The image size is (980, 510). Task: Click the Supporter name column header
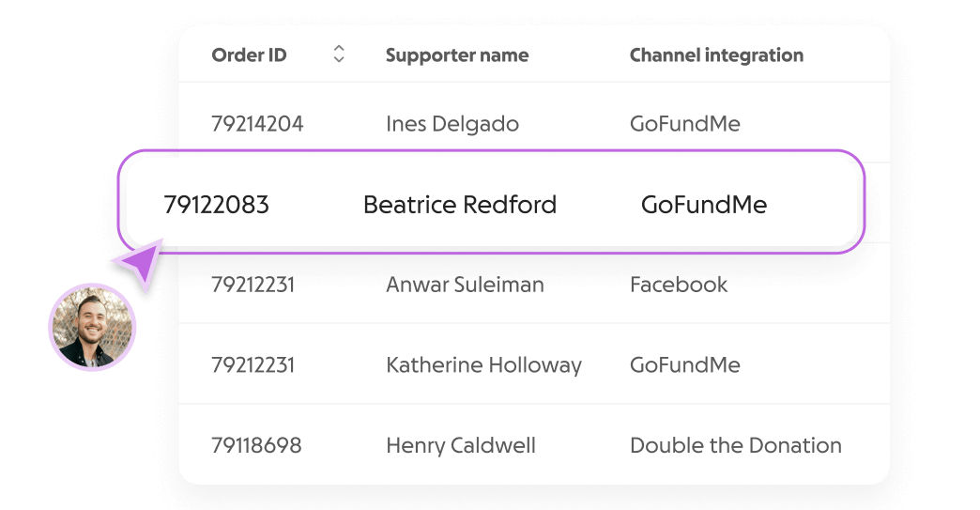[457, 55]
